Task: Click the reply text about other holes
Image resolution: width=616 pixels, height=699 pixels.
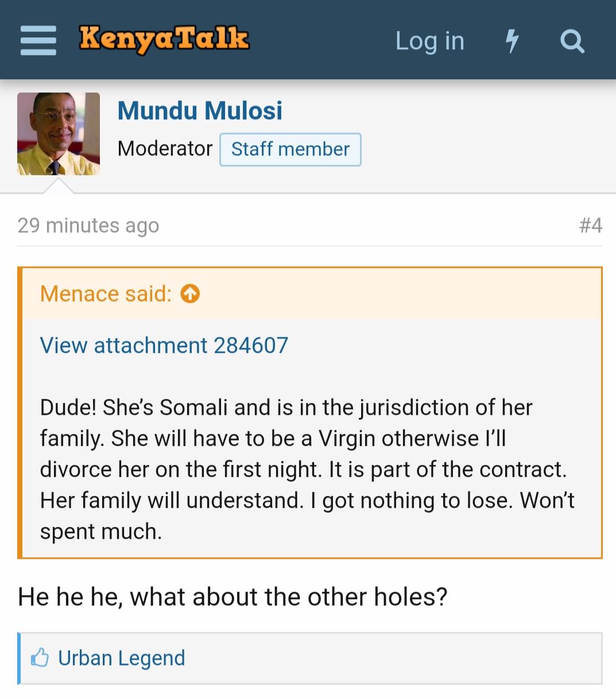Action: pyautogui.click(x=233, y=597)
